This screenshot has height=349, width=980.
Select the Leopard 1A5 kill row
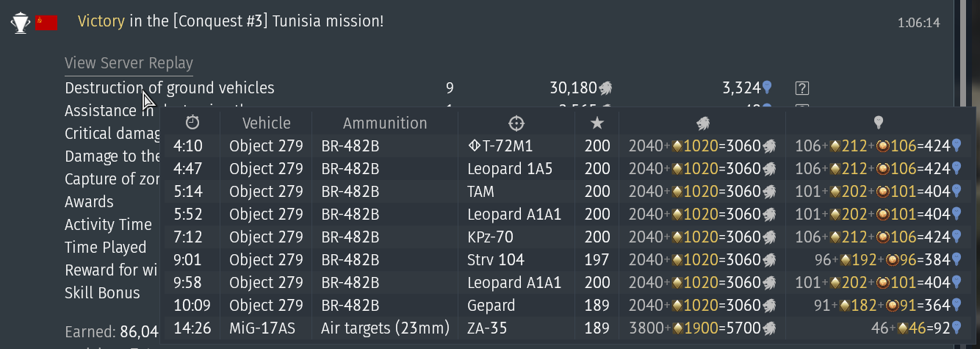[567, 169]
